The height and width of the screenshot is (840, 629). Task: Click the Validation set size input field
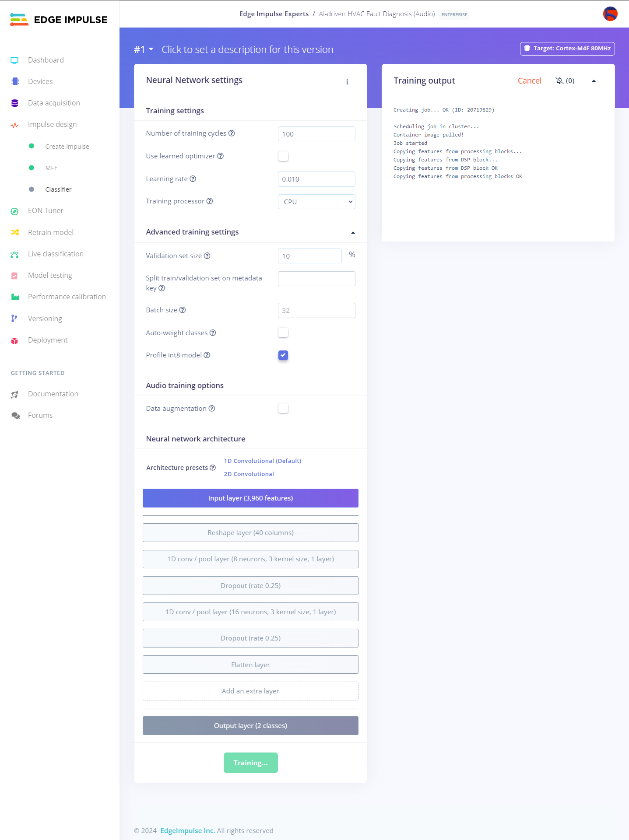coord(309,256)
